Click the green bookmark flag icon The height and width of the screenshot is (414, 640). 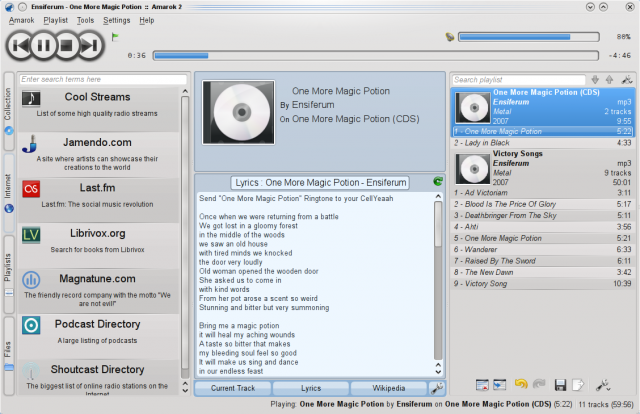coord(115,37)
